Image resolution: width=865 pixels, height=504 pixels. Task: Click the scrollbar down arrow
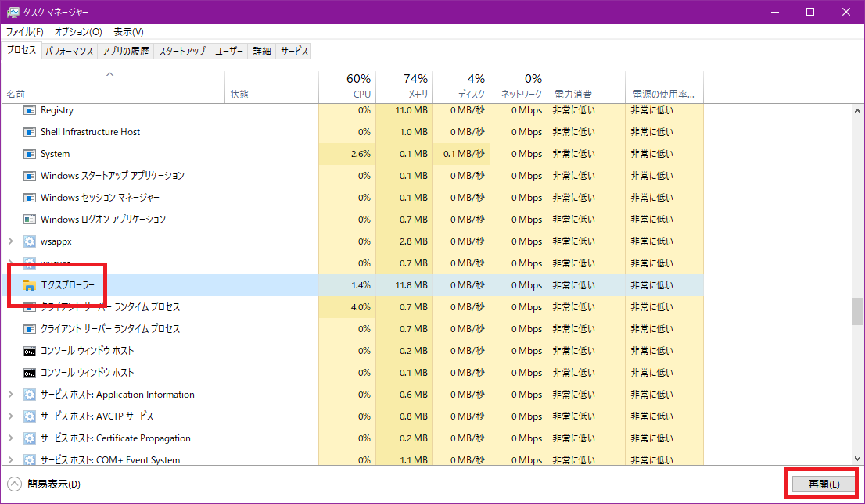tap(857, 458)
